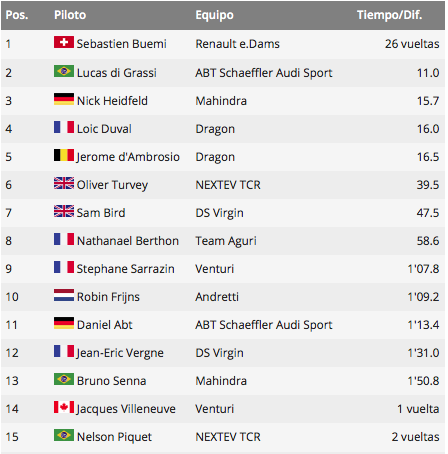Click the French flag next to Loic Duval
Screen dimensions: 448x454
pos(64,127)
